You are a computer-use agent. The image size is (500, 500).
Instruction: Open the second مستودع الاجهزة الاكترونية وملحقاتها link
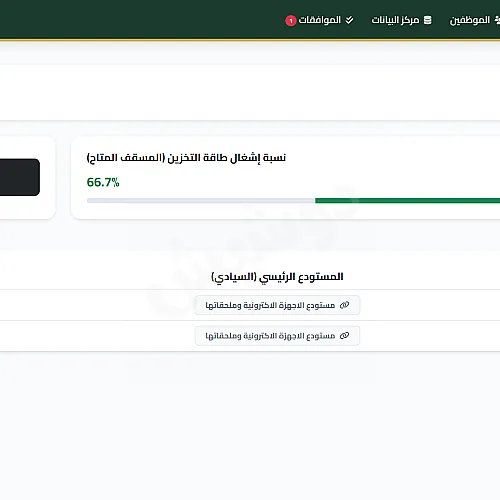pyautogui.click(x=277, y=336)
